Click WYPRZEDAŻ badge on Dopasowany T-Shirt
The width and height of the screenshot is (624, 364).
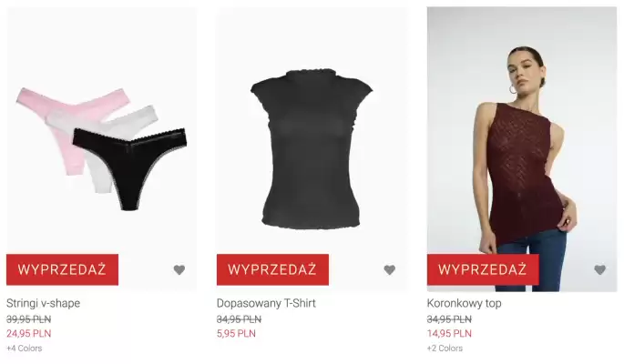point(272,269)
